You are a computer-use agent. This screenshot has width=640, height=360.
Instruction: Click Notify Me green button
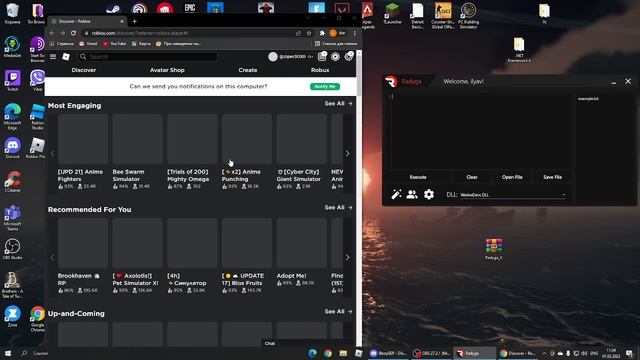325,87
